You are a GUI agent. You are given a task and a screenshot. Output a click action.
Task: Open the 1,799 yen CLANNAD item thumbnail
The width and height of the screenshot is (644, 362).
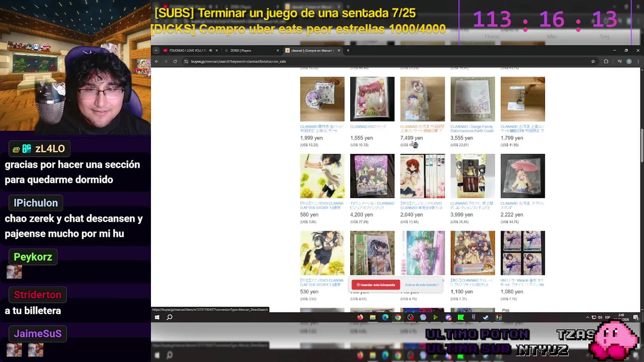tap(523, 99)
